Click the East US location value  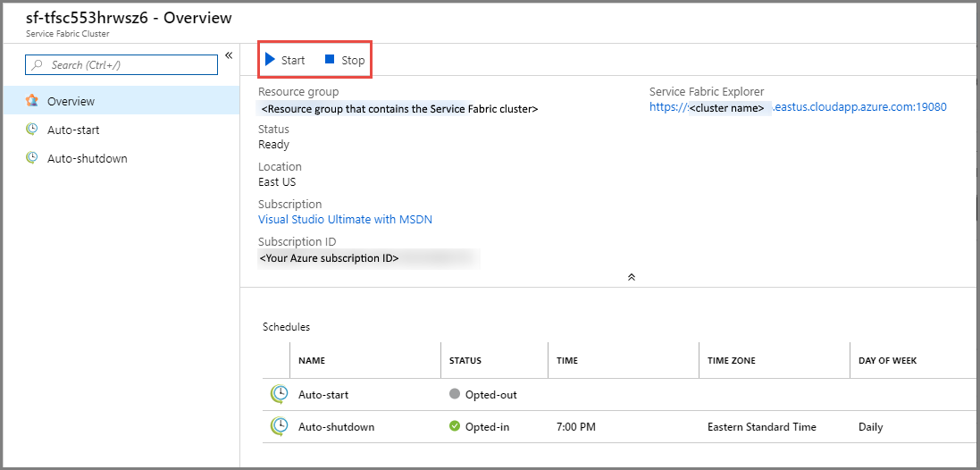click(277, 182)
